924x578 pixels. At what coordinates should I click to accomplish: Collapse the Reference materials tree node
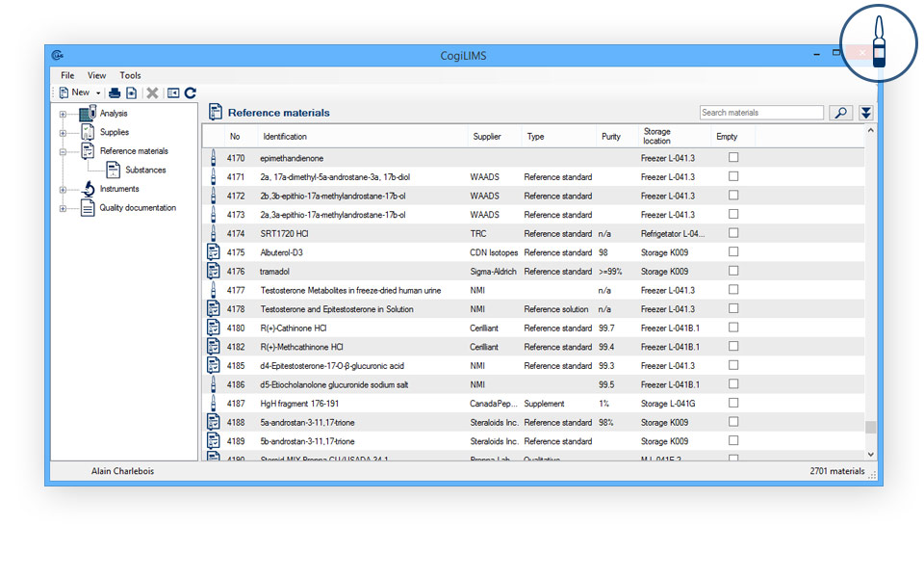click(x=63, y=151)
